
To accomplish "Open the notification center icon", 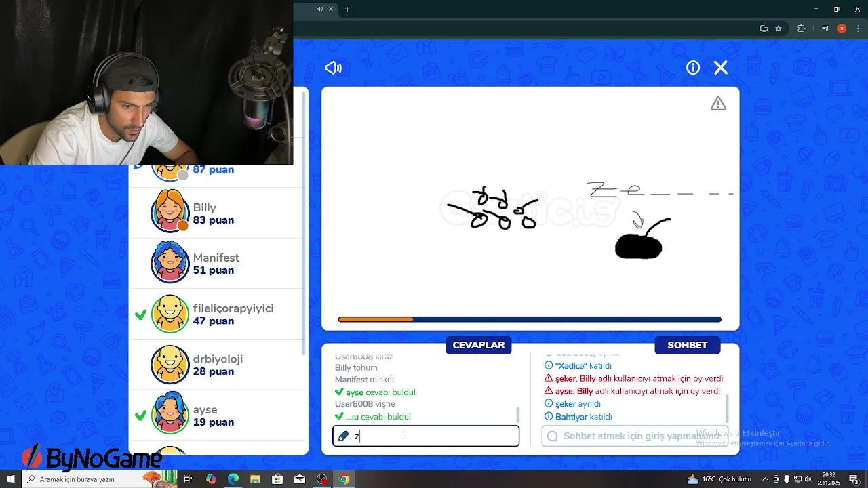I will click(x=854, y=479).
